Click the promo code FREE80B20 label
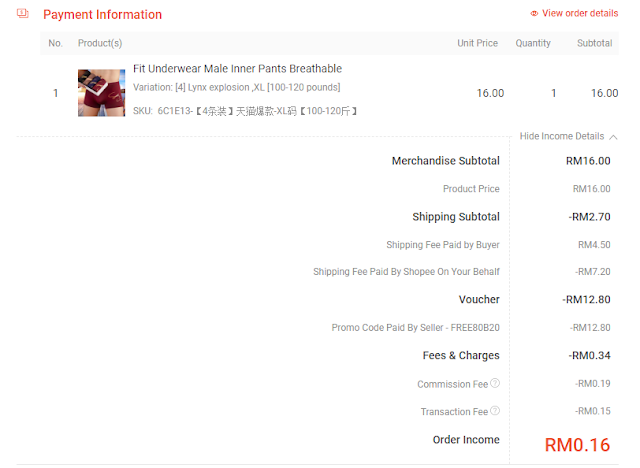The width and height of the screenshot is (640, 468). coord(415,328)
